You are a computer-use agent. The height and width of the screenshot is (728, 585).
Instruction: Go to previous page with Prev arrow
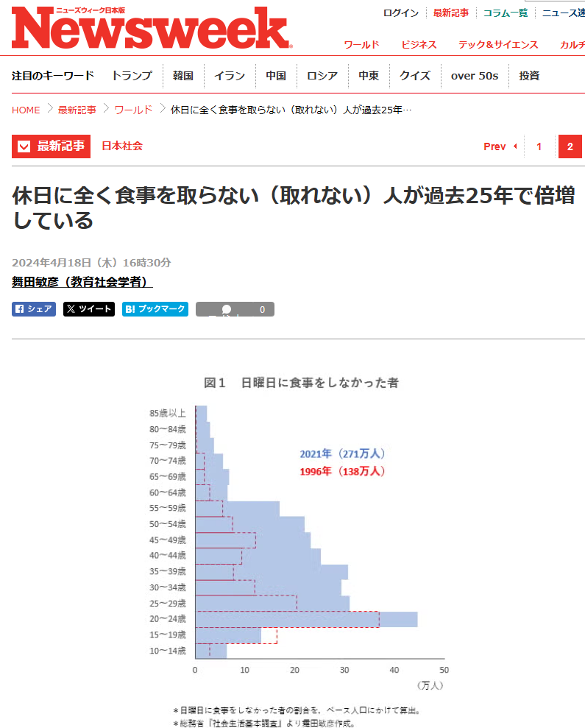tap(500, 146)
